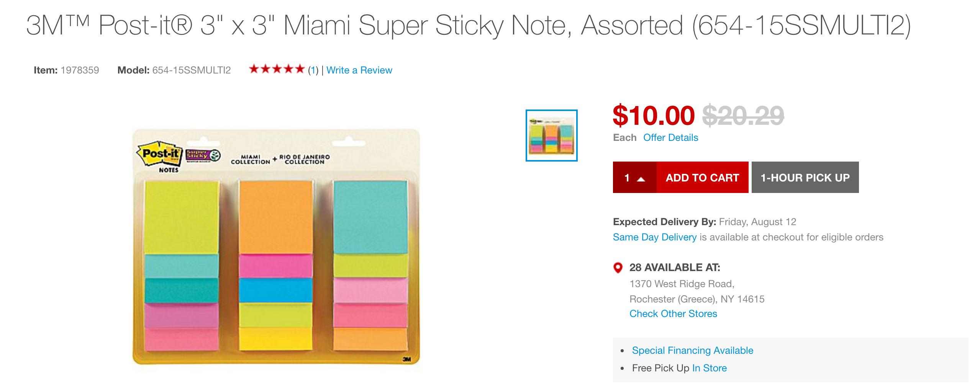Image resolution: width=980 pixels, height=389 pixels.
Task: Open the Same Day Delivery link
Action: point(655,237)
